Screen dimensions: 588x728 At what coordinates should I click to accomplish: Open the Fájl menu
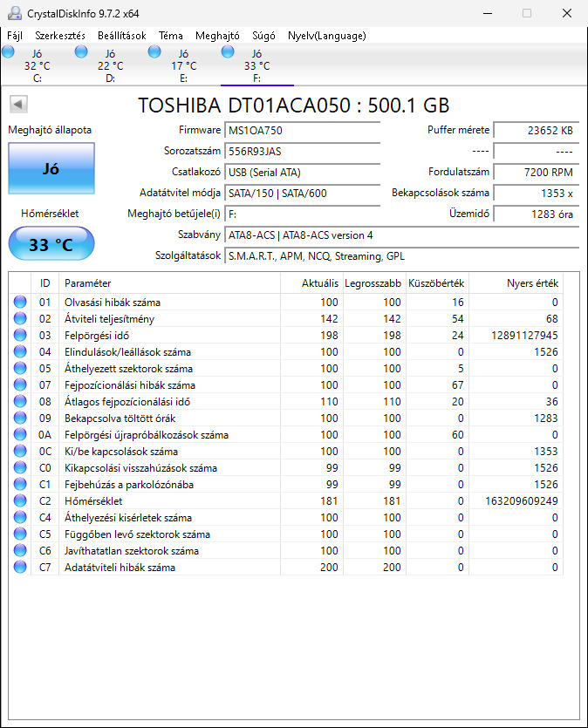(15, 36)
